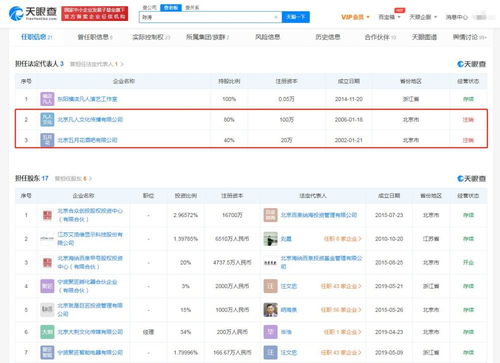Click the red official credit agency banner
Screen dimensions: 500x363
pos(95,14)
